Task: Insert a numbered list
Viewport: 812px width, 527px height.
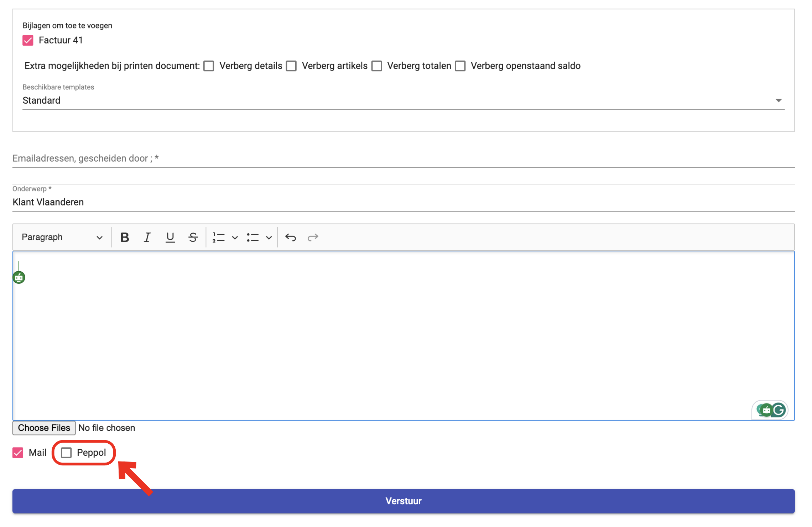Action: coord(218,237)
